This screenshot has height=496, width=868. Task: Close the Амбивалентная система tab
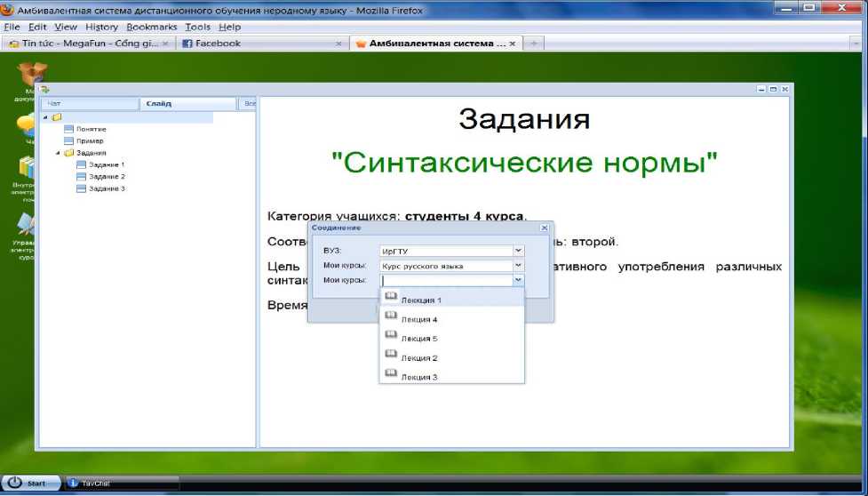(513, 44)
